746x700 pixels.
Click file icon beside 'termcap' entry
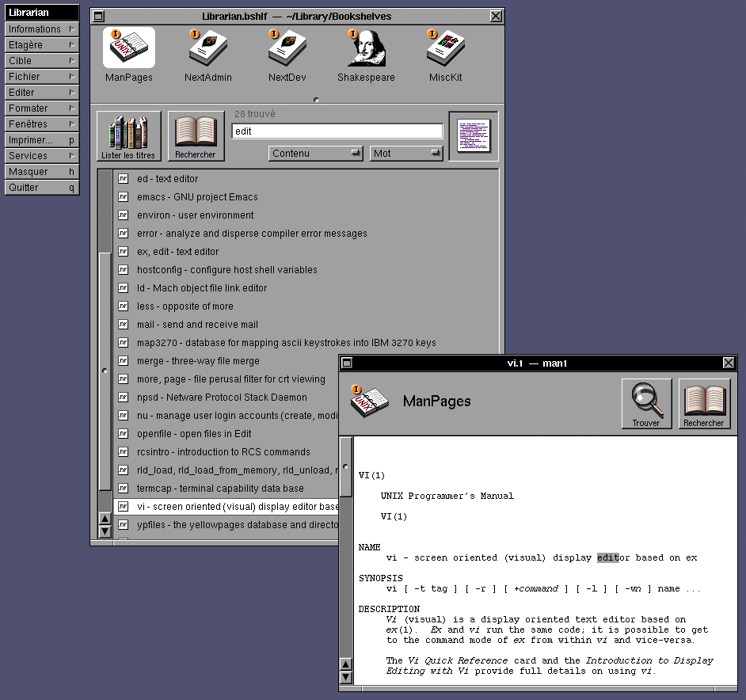(x=124, y=489)
